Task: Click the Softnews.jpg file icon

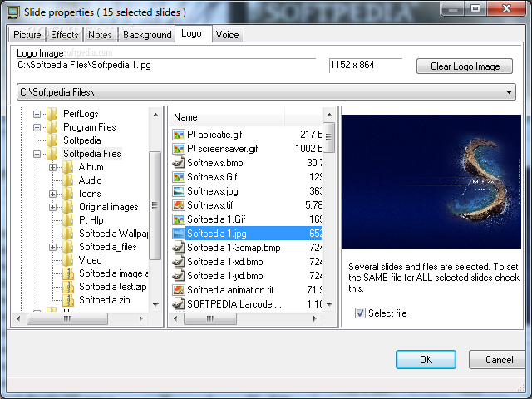Action: click(179, 191)
